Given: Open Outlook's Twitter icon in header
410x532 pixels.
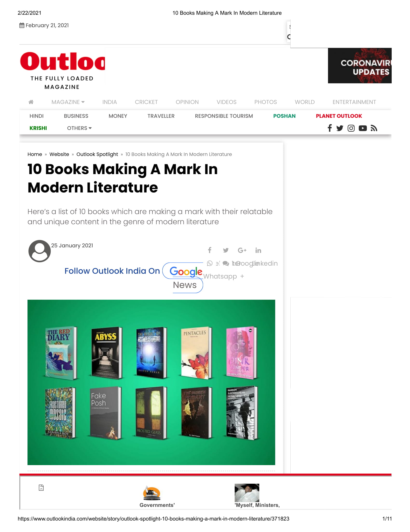Looking at the screenshot, I should tap(340, 128).
